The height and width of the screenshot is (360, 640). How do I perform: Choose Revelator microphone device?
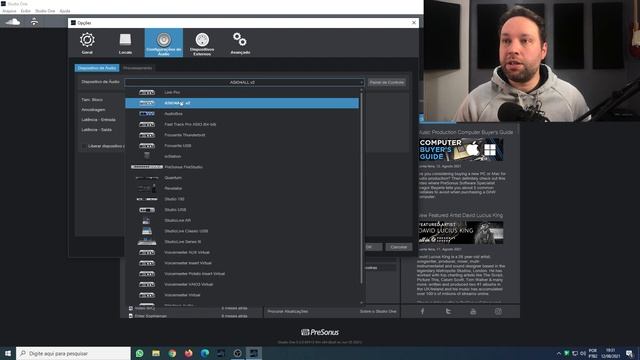pyautogui.click(x=242, y=188)
